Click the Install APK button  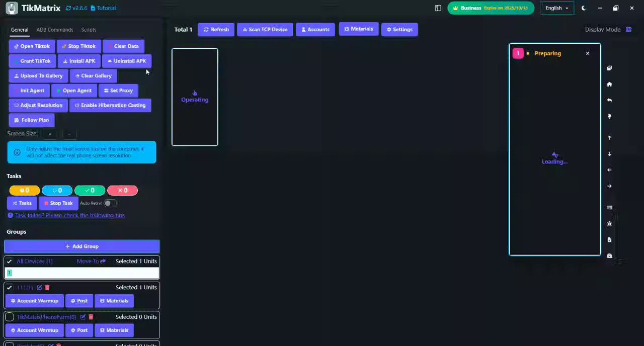click(x=78, y=61)
